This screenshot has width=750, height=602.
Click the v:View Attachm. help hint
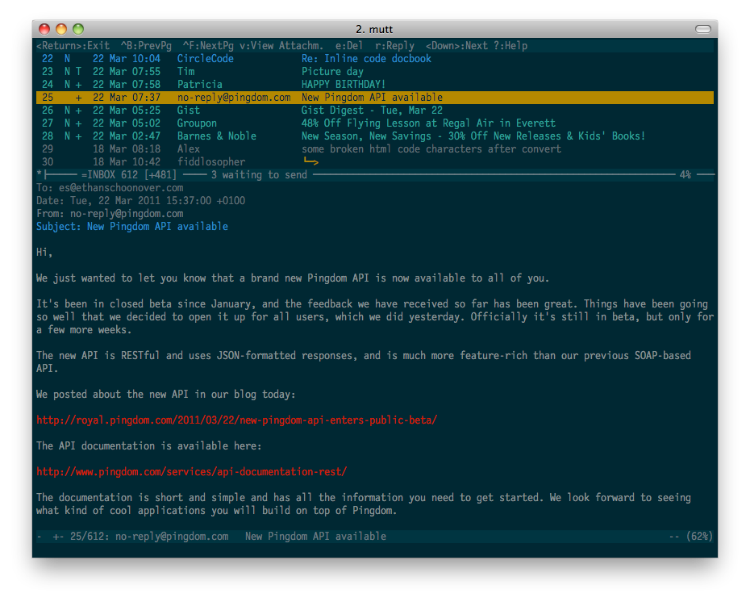coord(281,45)
